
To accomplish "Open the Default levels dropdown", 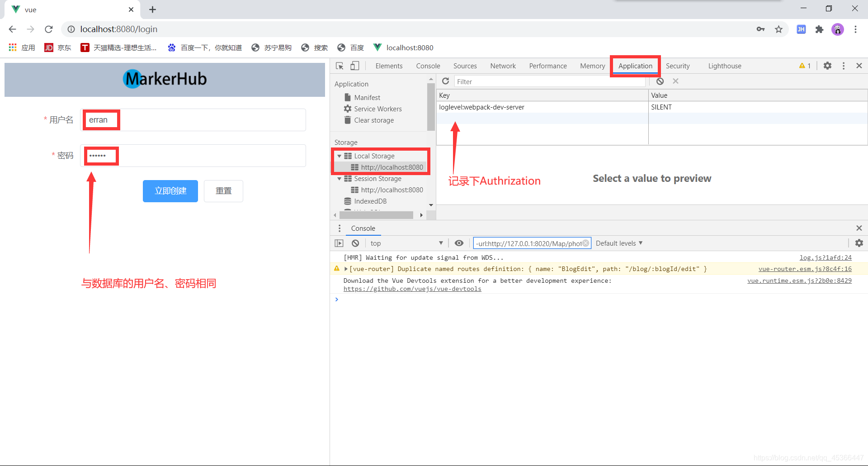I will [x=619, y=243].
